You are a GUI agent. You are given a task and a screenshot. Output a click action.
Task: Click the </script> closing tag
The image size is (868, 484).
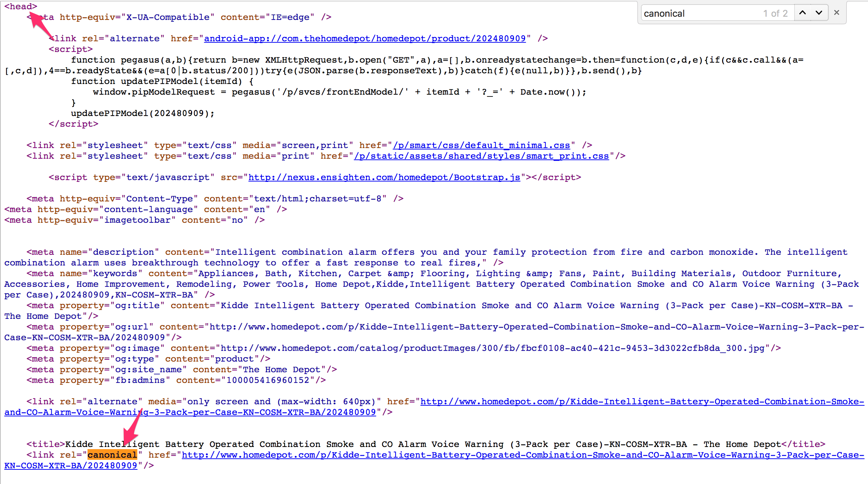[x=74, y=124]
